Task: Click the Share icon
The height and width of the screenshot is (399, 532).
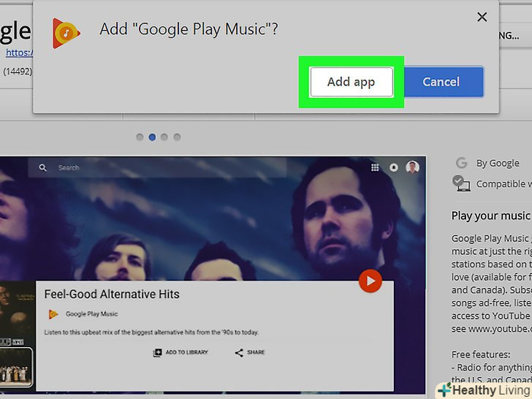Action: pyautogui.click(x=239, y=352)
